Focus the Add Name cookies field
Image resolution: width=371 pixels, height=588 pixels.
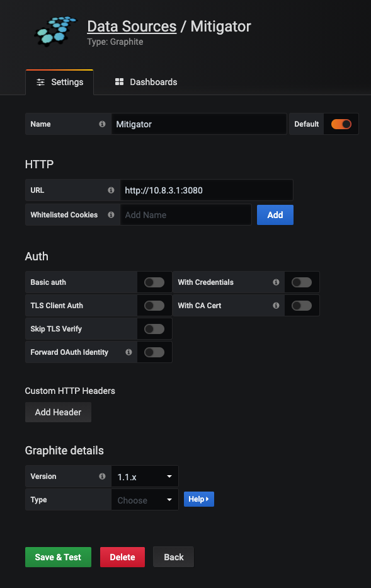click(186, 215)
